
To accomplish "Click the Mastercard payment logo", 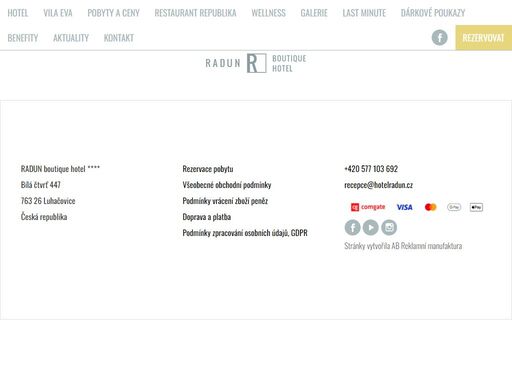I will tap(431, 207).
